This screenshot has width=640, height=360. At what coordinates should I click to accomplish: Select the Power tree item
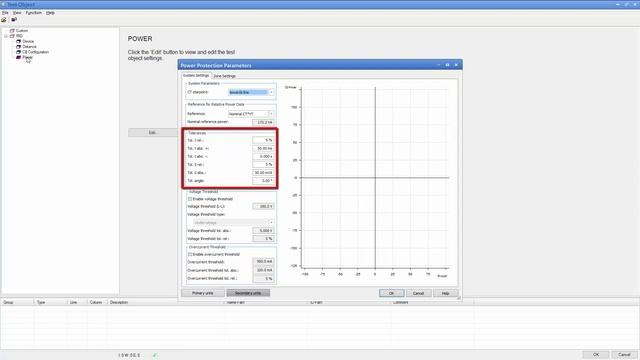pyautogui.click(x=27, y=57)
